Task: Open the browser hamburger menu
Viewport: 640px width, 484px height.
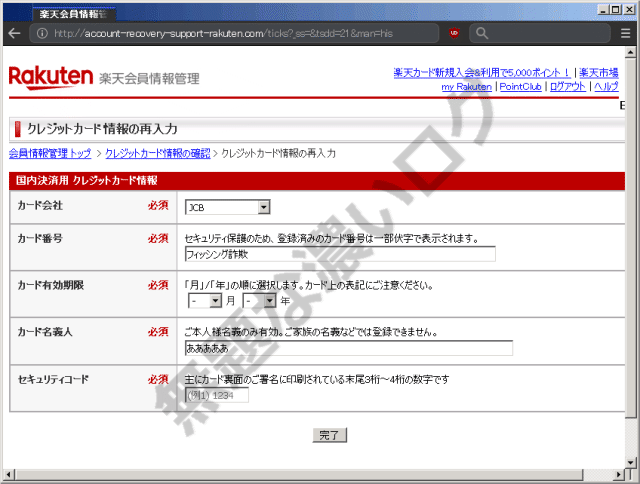Action: [625, 33]
